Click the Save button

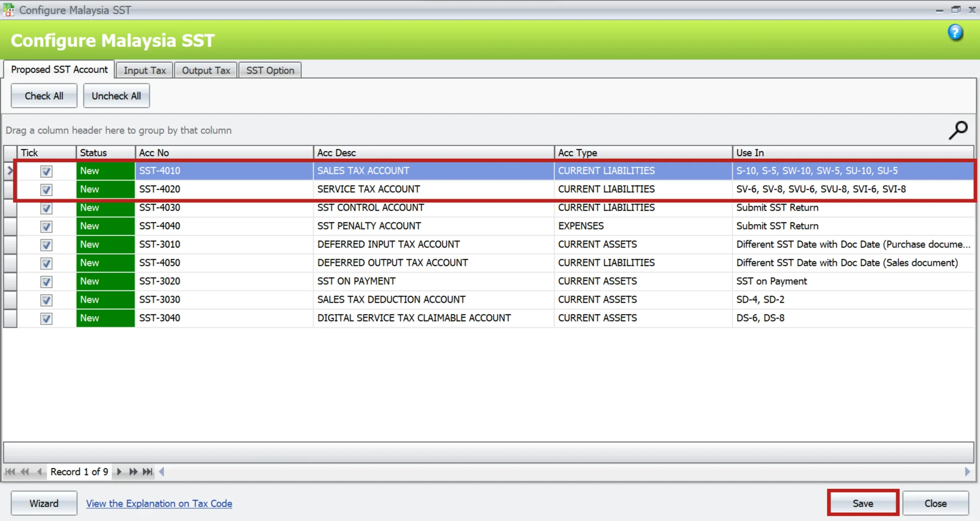coord(862,503)
